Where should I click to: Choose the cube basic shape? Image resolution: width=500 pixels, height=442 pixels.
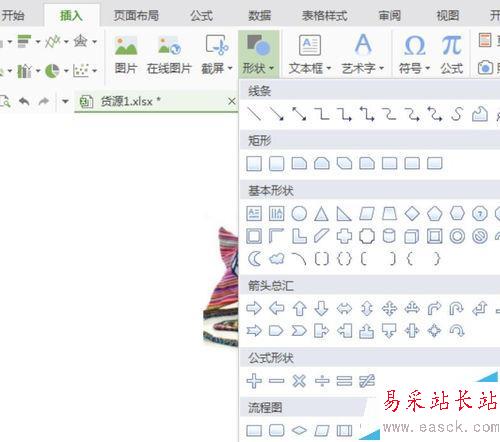click(412, 236)
